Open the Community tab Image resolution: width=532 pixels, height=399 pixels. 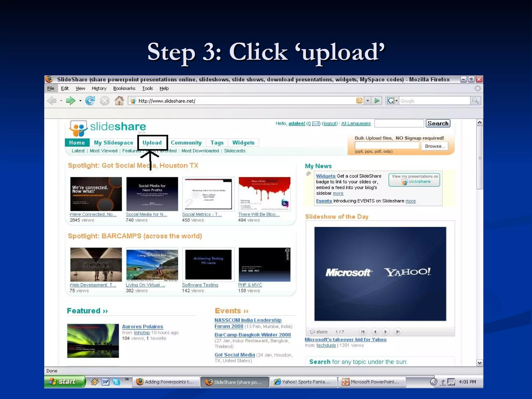[x=186, y=143]
